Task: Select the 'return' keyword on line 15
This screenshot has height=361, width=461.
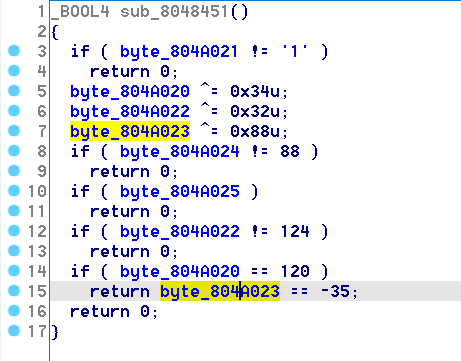Action: 120,292
